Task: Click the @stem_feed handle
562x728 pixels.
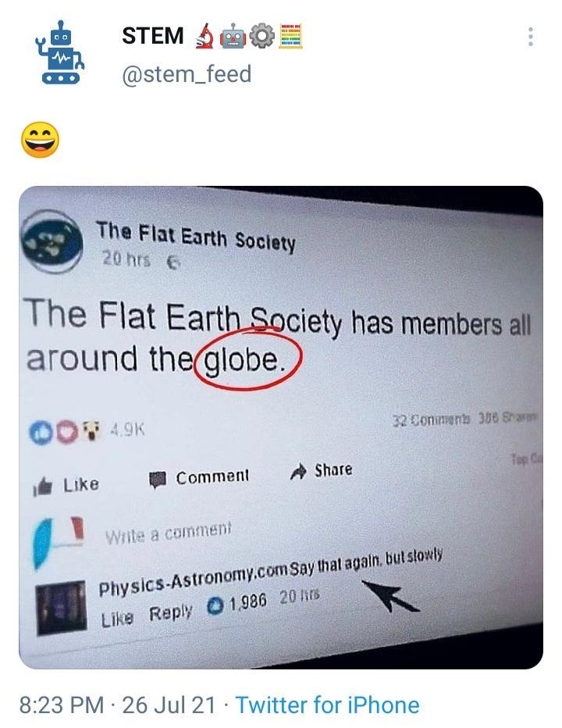Action: 187,74
